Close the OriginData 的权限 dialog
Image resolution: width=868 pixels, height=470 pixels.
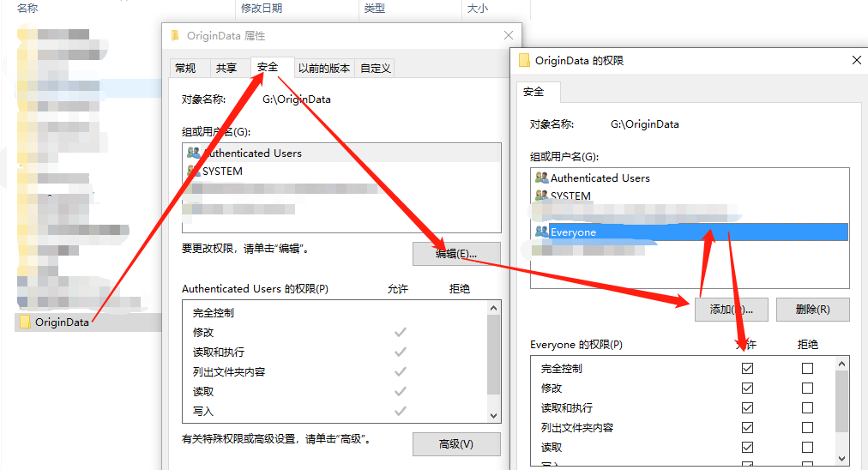tap(856, 61)
